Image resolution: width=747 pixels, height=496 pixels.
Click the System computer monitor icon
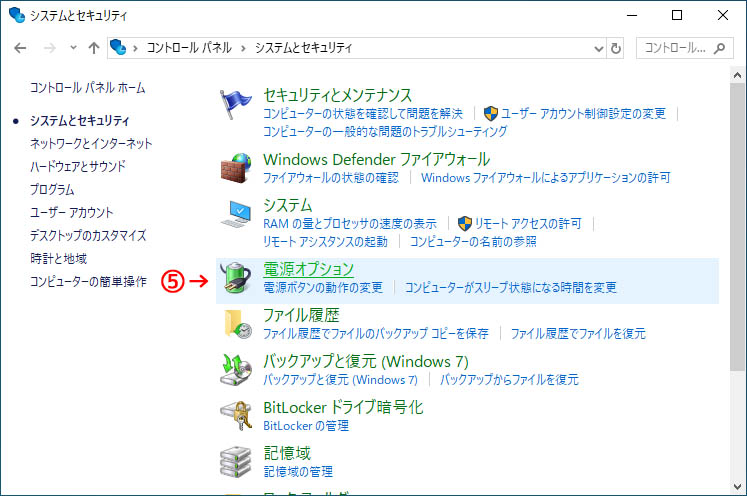point(236,214)
